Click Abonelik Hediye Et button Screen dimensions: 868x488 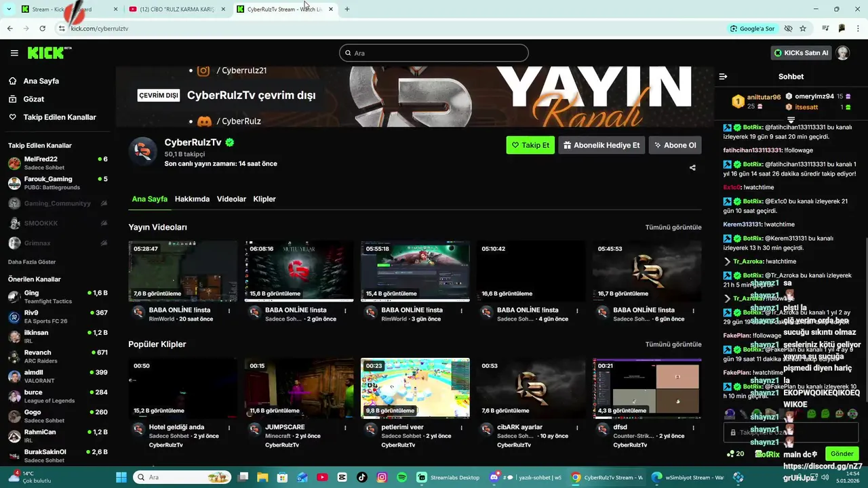click(x=601, y=145)
